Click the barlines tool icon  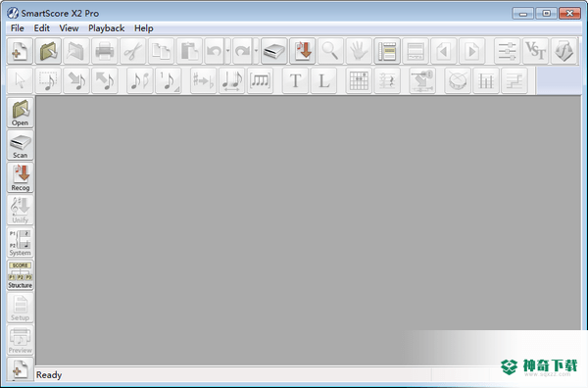coord(486,80)
